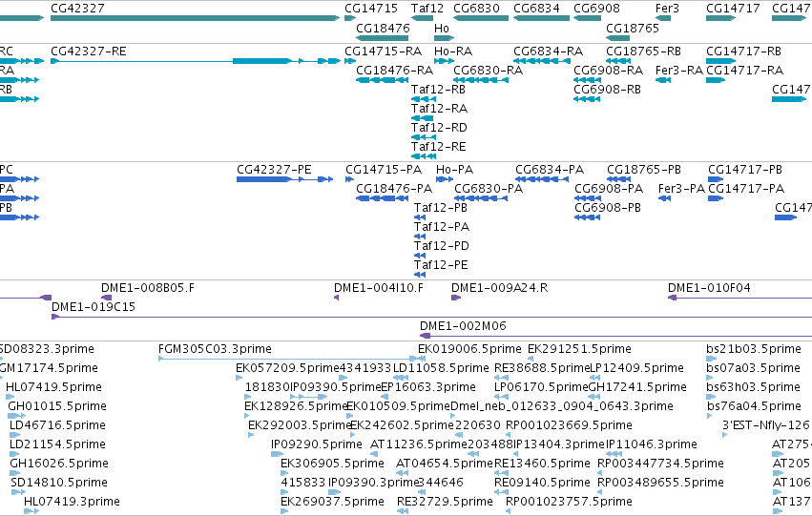Open transcript CG18476-RA
Viewport: 812px width, 516px height.
click(x=383, y=80)
